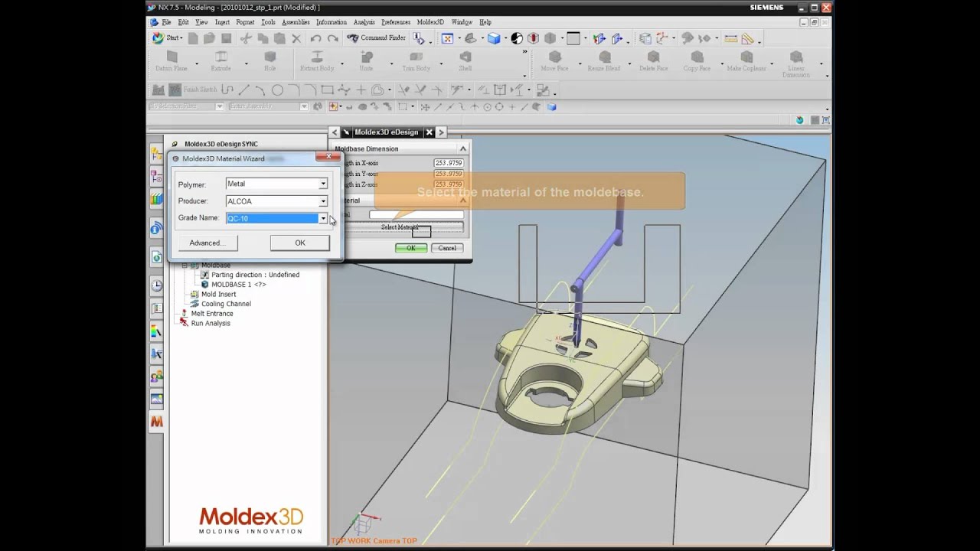Open the Moldex3D menu

(431, 22)
